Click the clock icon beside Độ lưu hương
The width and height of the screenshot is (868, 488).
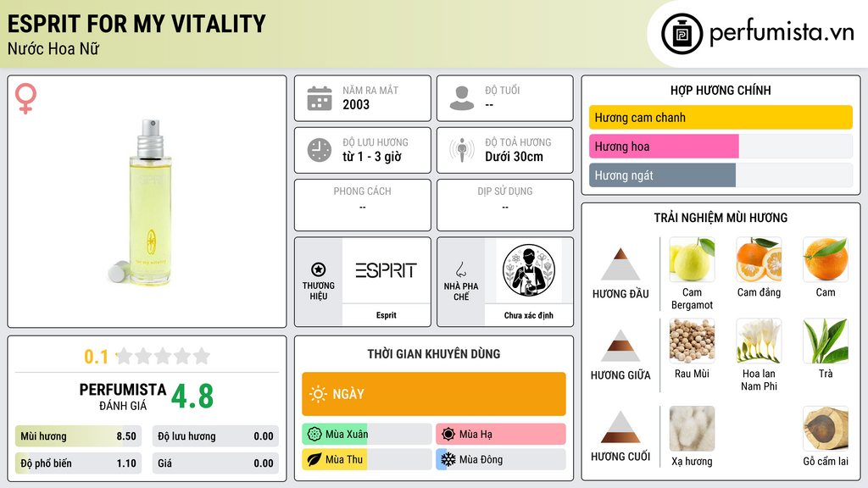320,150
